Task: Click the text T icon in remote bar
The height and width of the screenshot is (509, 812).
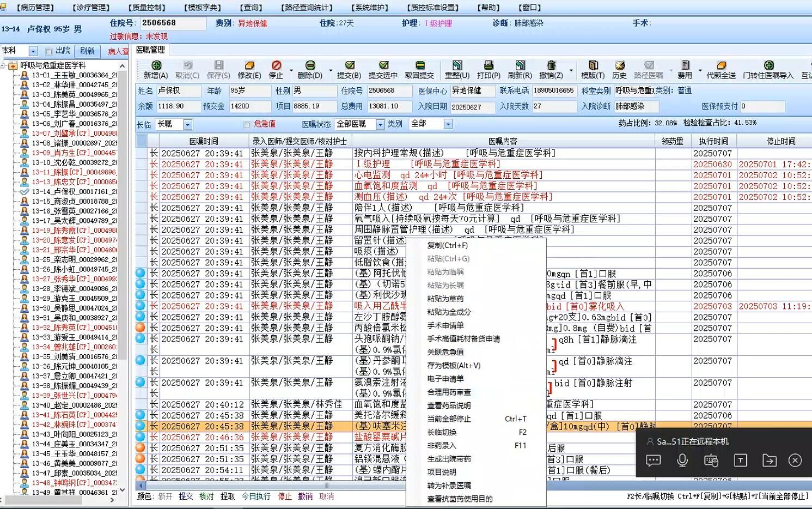Action: pos(741,460)
